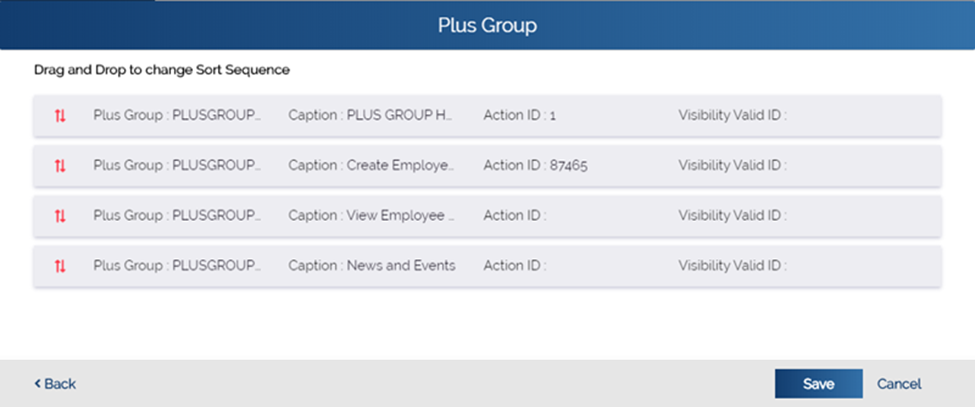Click Plus Group text in Create Employe... row
The width and height of the screenshot is (975, 407).
click(177, 165)
